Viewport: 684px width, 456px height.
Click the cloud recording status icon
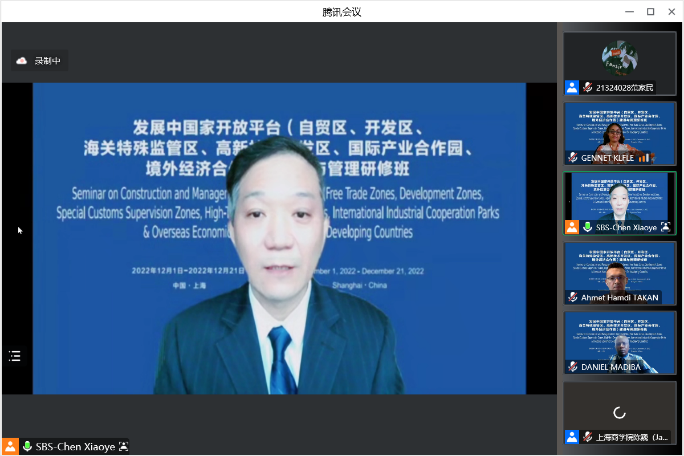tap(21, 61)
